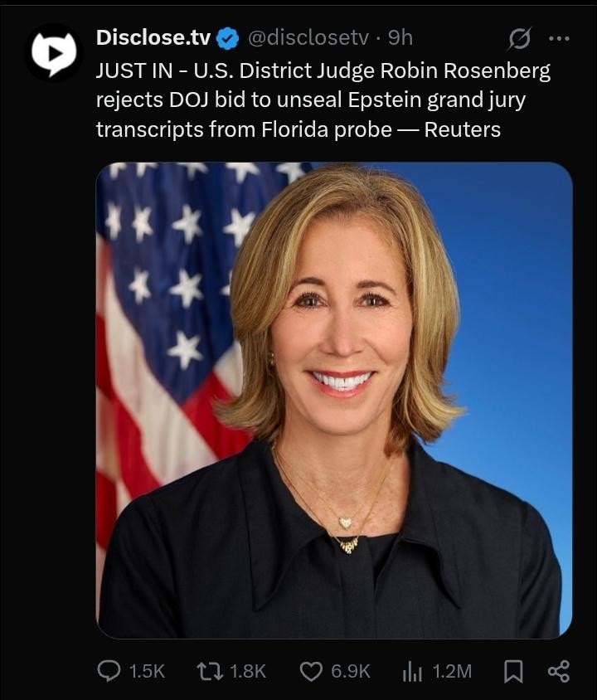
Task: Share the post via share icon
Action: 559,671
